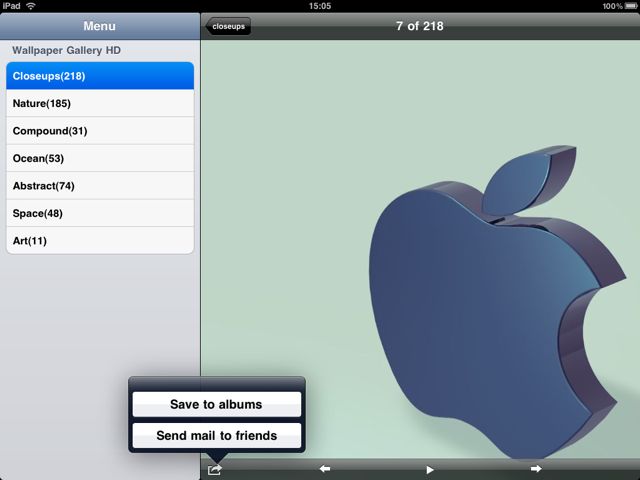640x480 pixels.
Task: Open the share action icon
Action: (214, 470)
